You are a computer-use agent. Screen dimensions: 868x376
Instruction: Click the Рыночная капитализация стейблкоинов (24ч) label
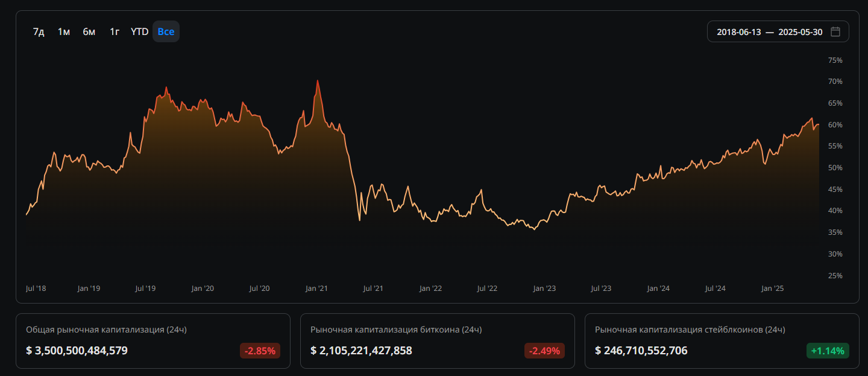690,330
